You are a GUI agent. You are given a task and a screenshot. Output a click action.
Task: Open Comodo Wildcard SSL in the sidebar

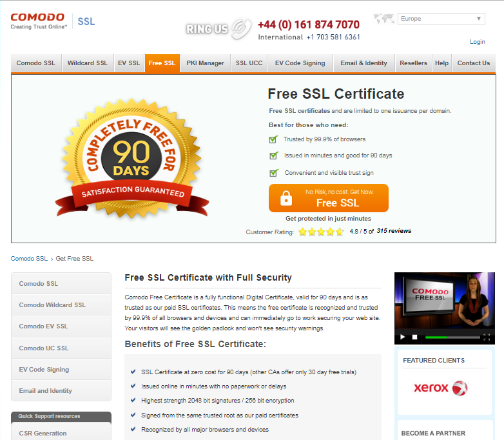61,305
